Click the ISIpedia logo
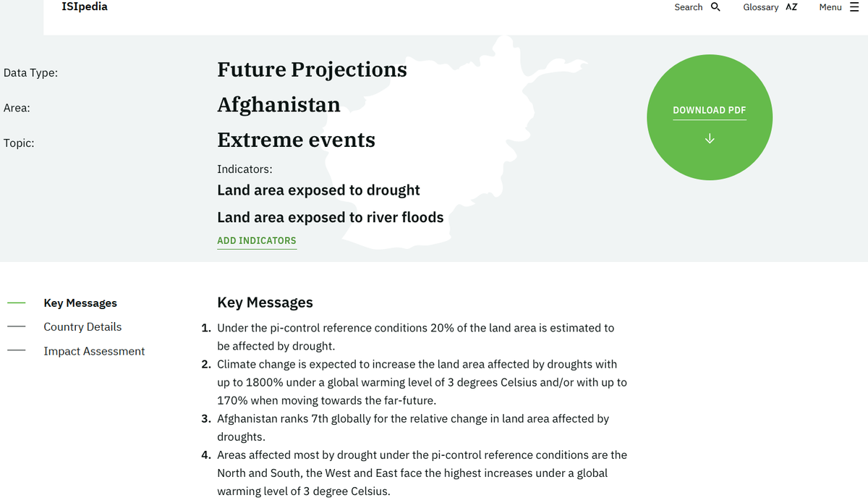 point(85,7)
